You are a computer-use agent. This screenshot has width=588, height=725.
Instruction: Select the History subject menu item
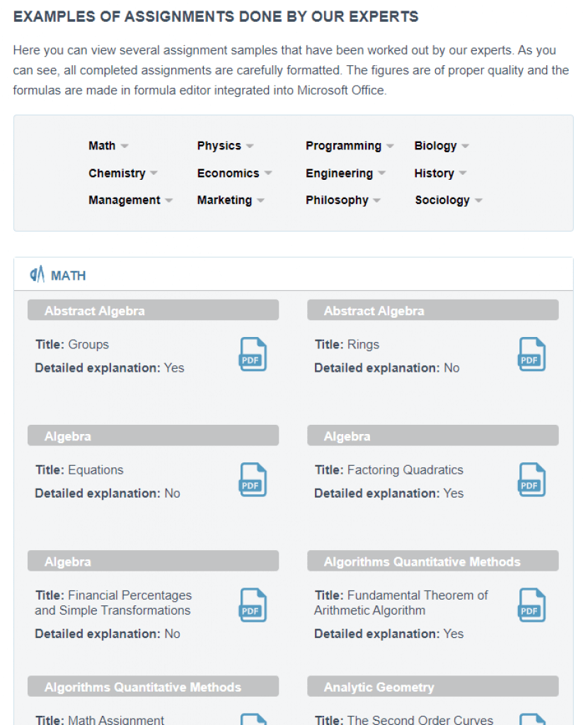(434, 173)
